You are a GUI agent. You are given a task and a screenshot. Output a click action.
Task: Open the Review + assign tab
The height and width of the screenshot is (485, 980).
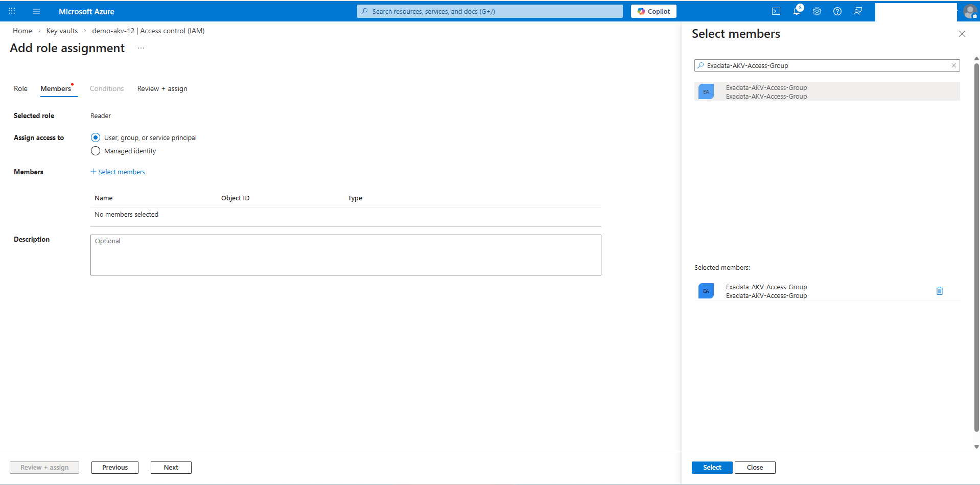162,88
